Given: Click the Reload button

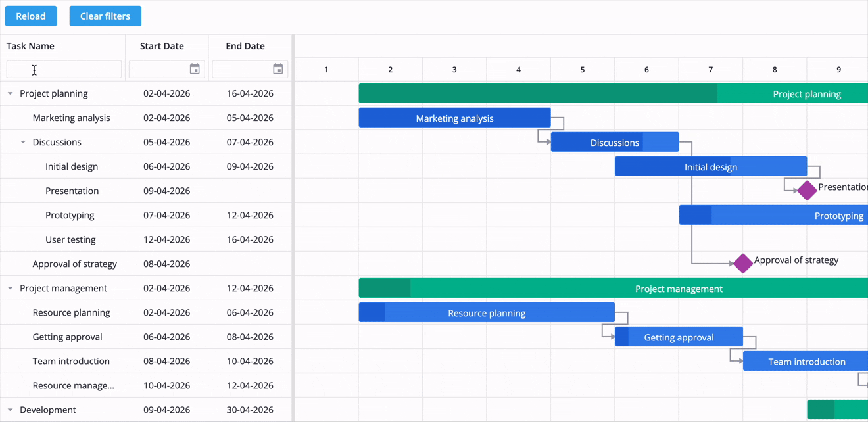Looking at the screenshot, I should click(x=30, y=16).
